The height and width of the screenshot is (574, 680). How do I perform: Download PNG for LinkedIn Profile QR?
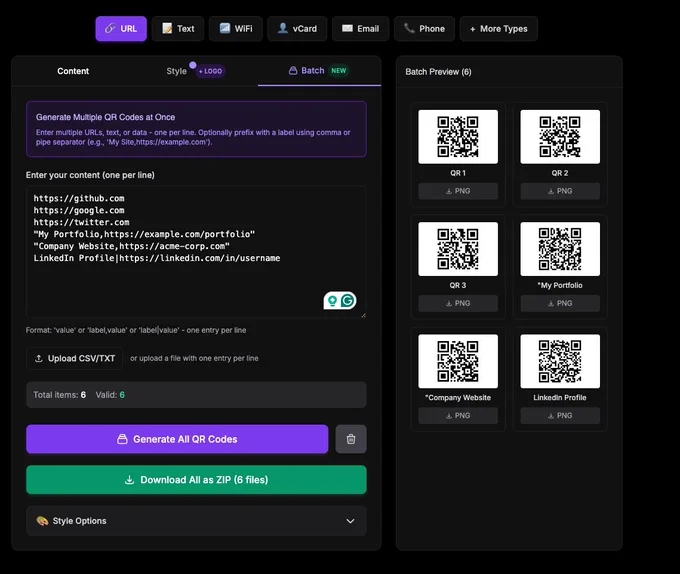click(x=560, y=416)
